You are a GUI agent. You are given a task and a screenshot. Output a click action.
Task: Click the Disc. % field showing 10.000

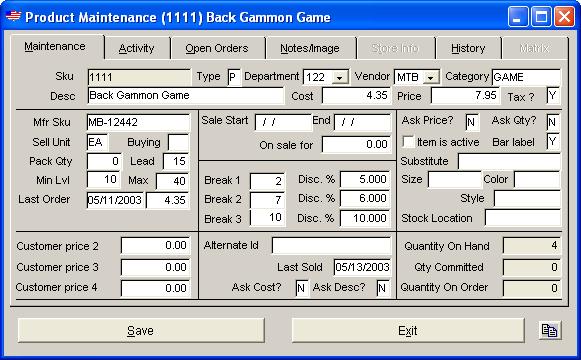click(365, 218)
